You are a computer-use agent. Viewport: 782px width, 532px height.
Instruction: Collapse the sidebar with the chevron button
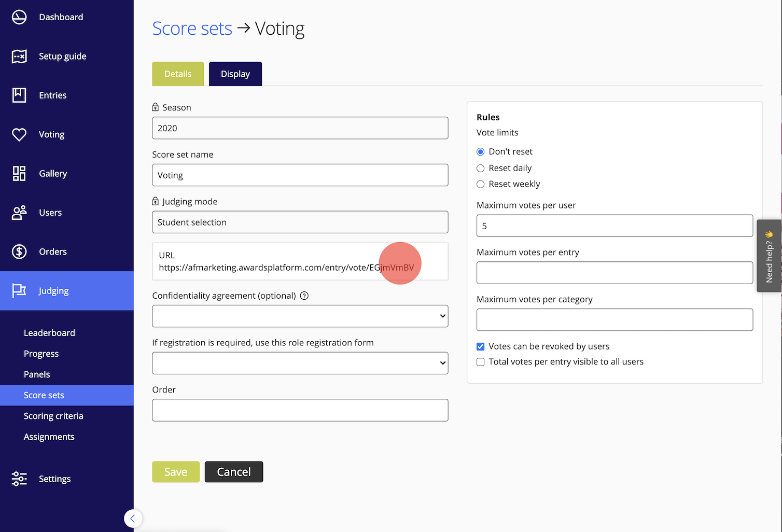(x=133, y=519)
